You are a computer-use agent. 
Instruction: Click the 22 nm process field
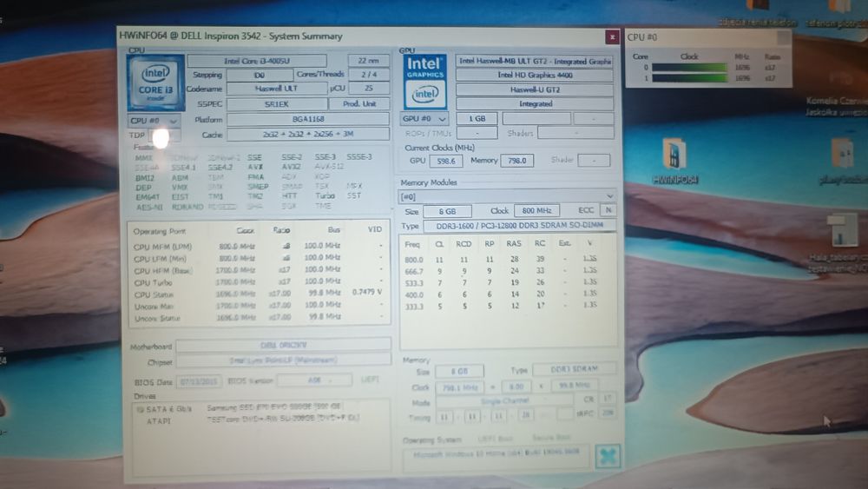[368, 61]
